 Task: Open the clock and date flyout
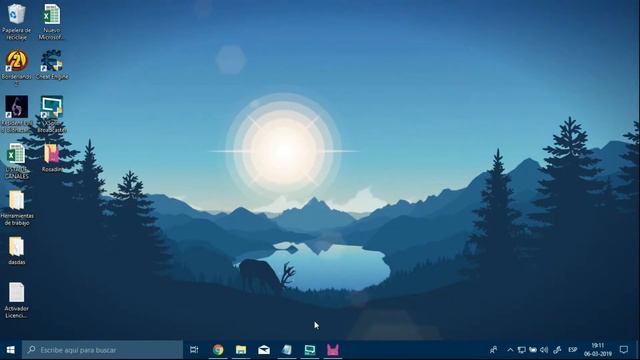(x=598, y=350)
